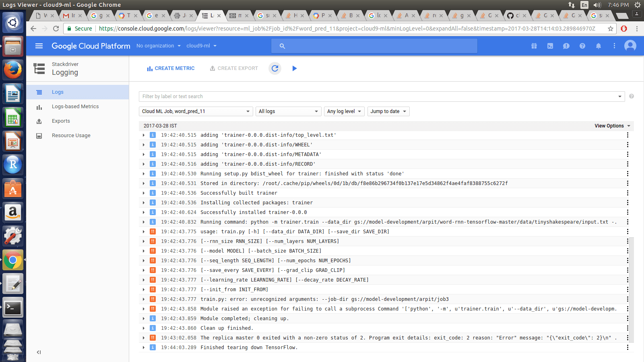Start streaming logs with the play button
Screen dimensions: 644x362
click(x=295, y=68)
